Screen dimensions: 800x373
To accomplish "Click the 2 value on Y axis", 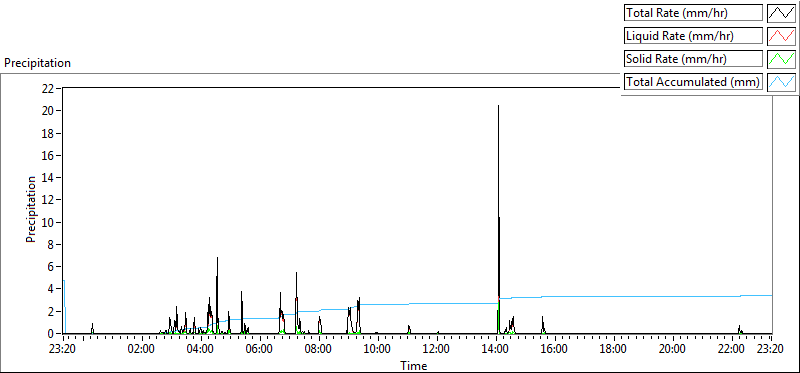I will 51,312.
